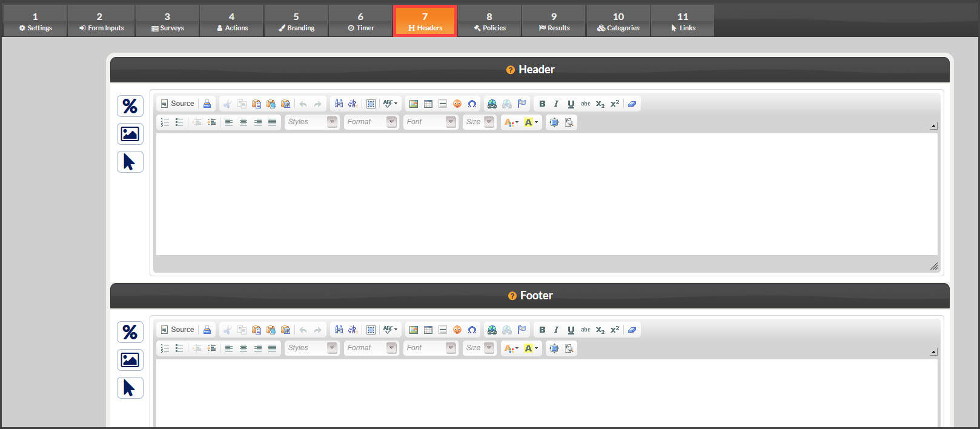Click the cursor link icon beside Footer editor
The image size is (980, 429).
point(130,388)
